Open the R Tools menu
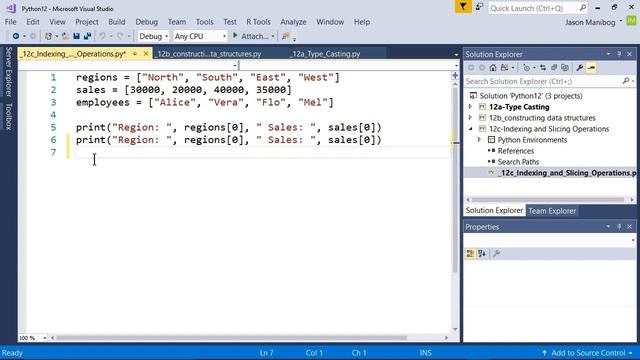The image size is (640, 360). 258,22
